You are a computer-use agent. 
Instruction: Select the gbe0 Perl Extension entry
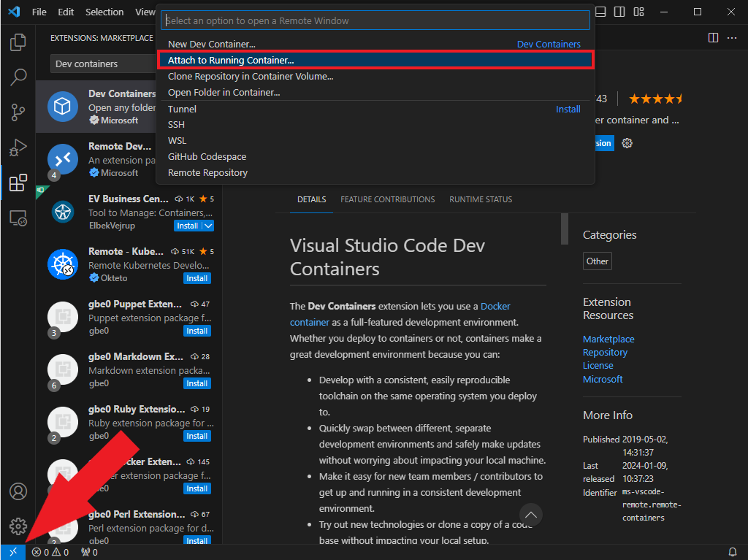tap(129, 525)
